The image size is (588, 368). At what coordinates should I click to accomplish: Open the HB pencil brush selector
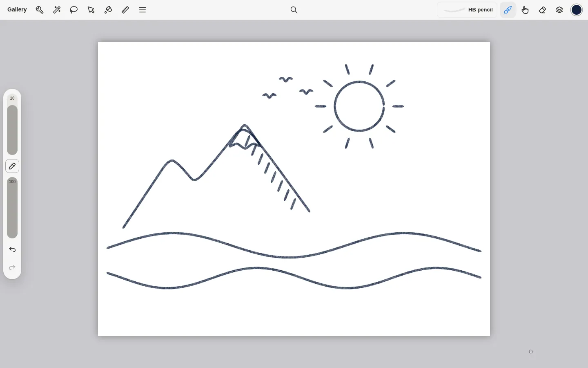click(x=467, y=10)
